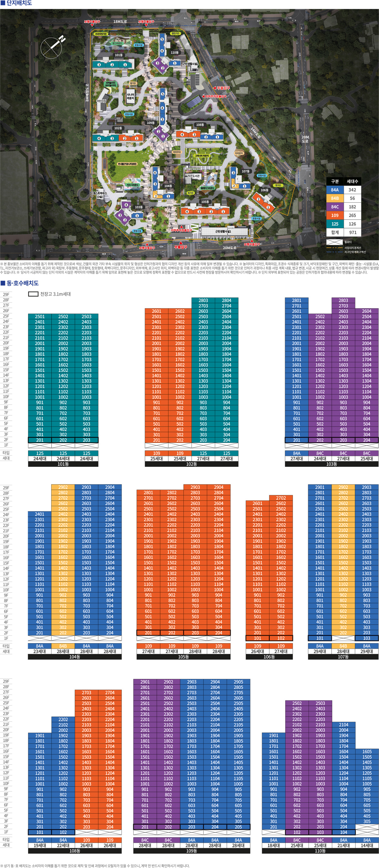Click the 부출입구 label on the map
This screenshot has width=379, height=868.
tap(180, 247)
